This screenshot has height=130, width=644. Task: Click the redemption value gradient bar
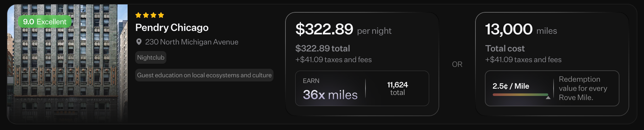pos(520,94)
